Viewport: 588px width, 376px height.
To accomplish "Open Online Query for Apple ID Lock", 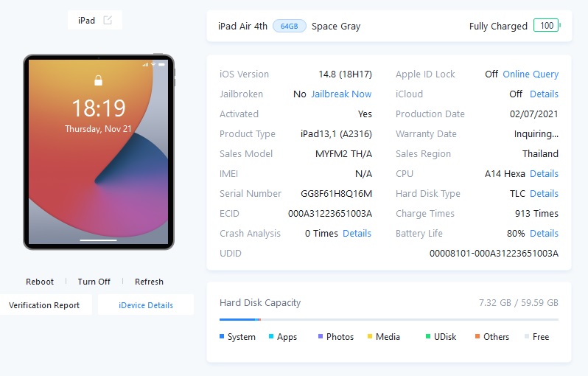I will [x=531, y=74].
